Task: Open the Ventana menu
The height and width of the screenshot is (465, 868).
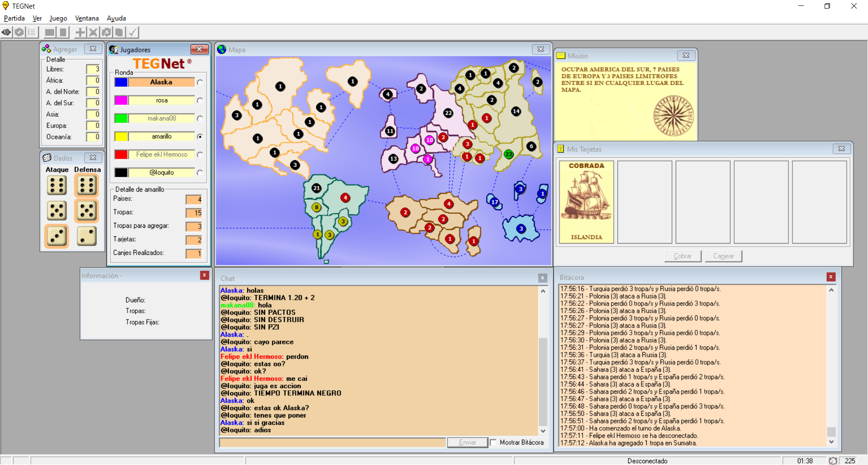Action: coord(87,18)
